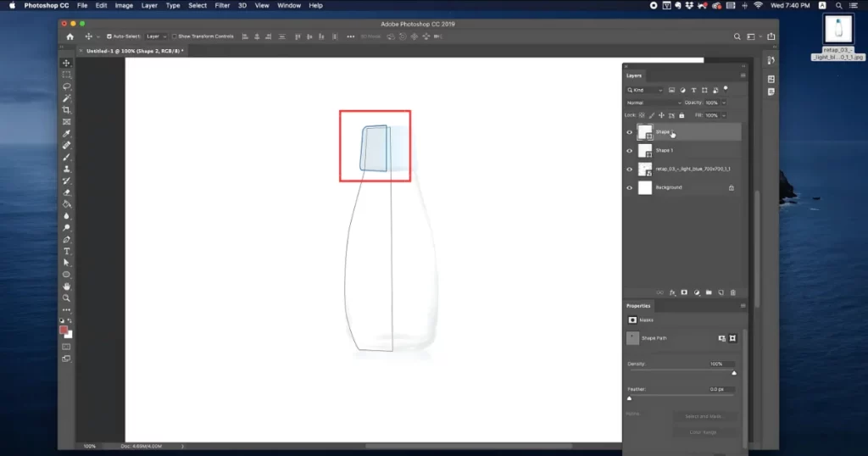Select the Eyedropper tool
Screen dimensions: 868x456
(x=66, y=133)
